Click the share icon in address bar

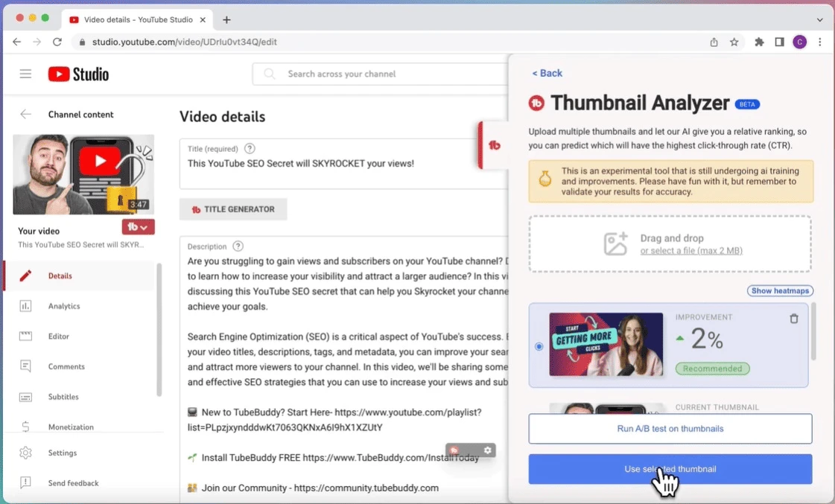click(x=714, y=42)
